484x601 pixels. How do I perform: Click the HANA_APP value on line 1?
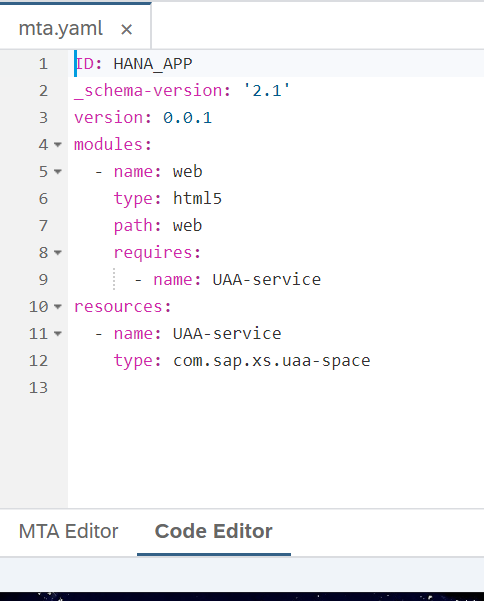(153, 64)
